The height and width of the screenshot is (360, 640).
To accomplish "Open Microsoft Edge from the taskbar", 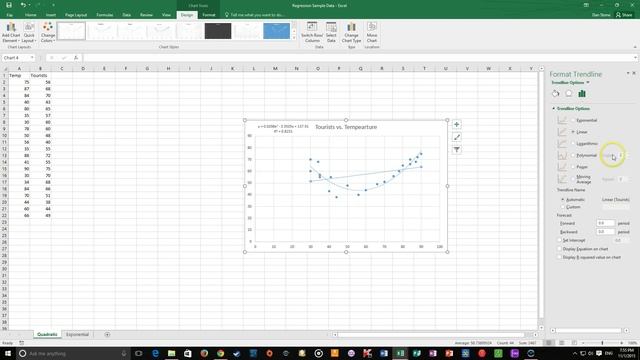I will [x=155, y=353].
